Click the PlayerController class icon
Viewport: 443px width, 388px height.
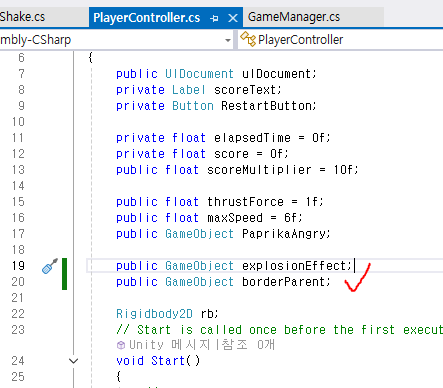point(248,39)
